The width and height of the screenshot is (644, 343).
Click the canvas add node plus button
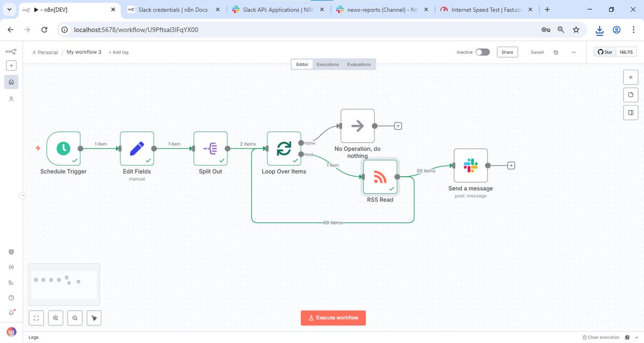pos(631,77)
